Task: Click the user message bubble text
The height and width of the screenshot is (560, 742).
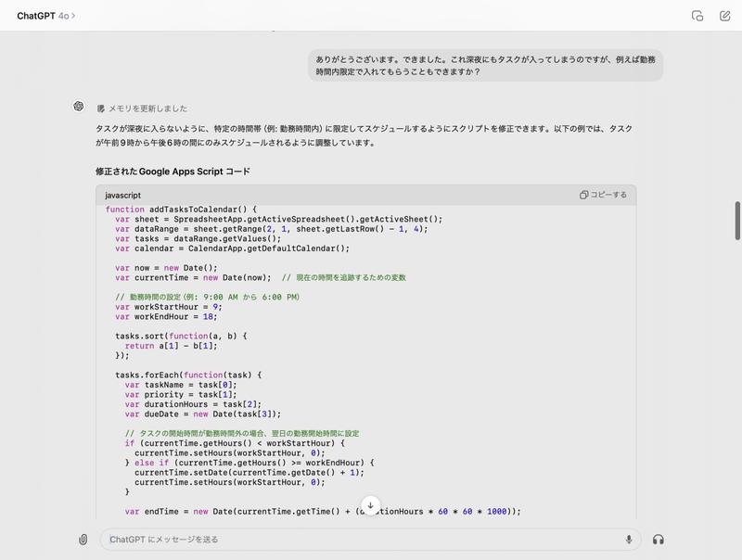Action: point(485,65)
